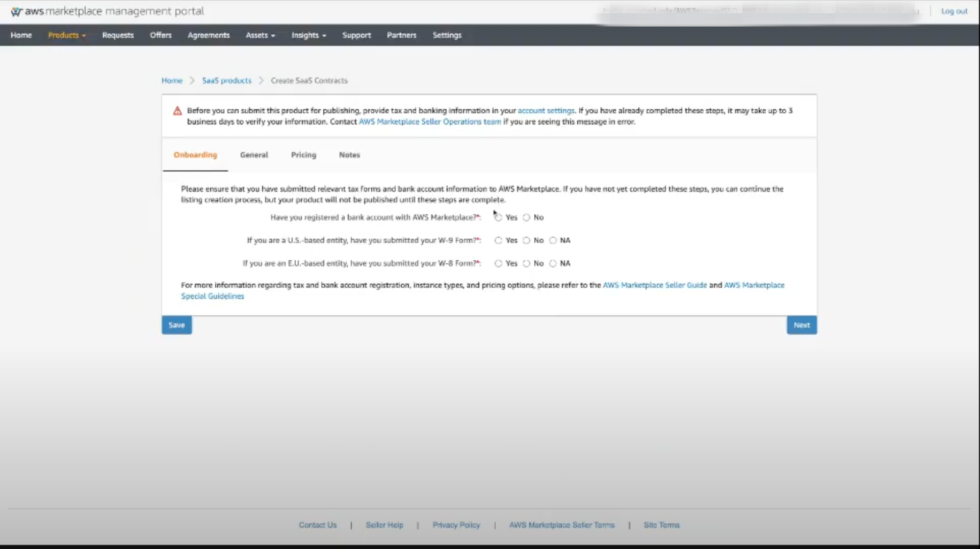The width and height of the screenshot is (980, 549).
Task: Click the warning triangle icon in the alert banner
Action: (x=177, y=111)
